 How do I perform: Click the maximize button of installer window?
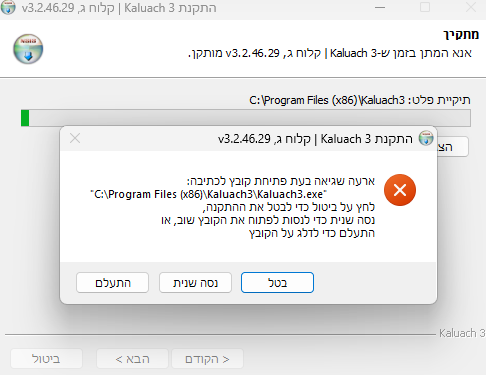[x=425, y=7]
